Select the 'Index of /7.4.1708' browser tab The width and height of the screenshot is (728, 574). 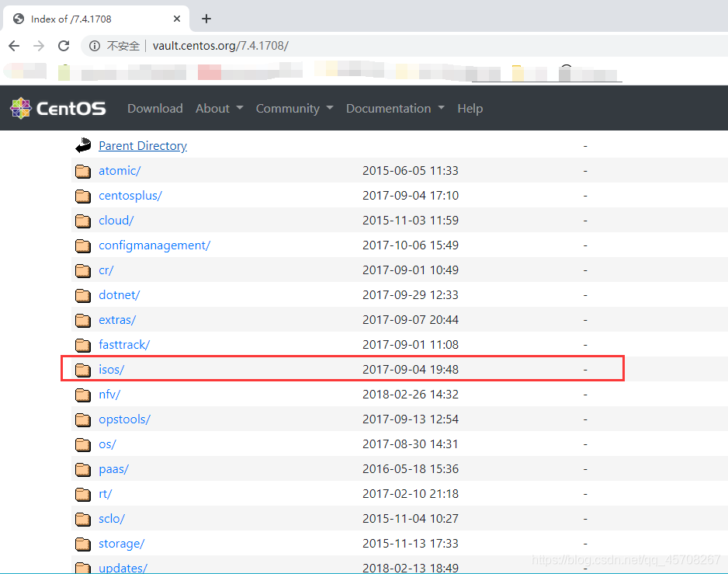[96, 19]
